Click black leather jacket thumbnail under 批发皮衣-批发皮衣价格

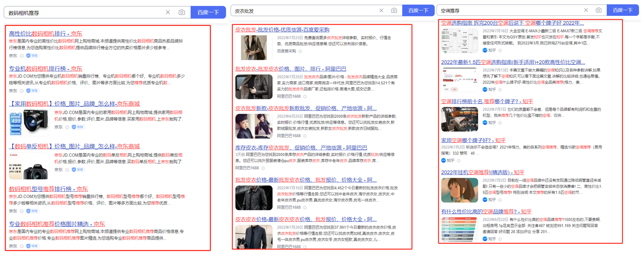254,87
